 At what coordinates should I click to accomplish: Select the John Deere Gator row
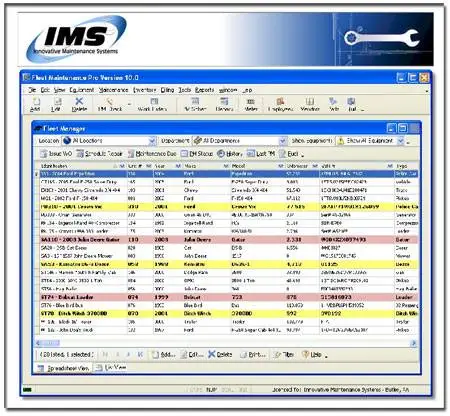pos(229,240)
